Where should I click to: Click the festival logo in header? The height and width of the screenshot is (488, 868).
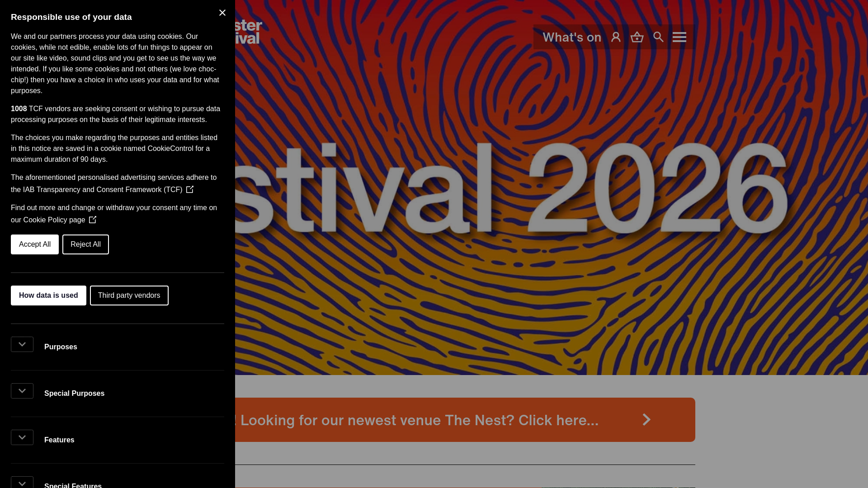(x=249, y=32)
